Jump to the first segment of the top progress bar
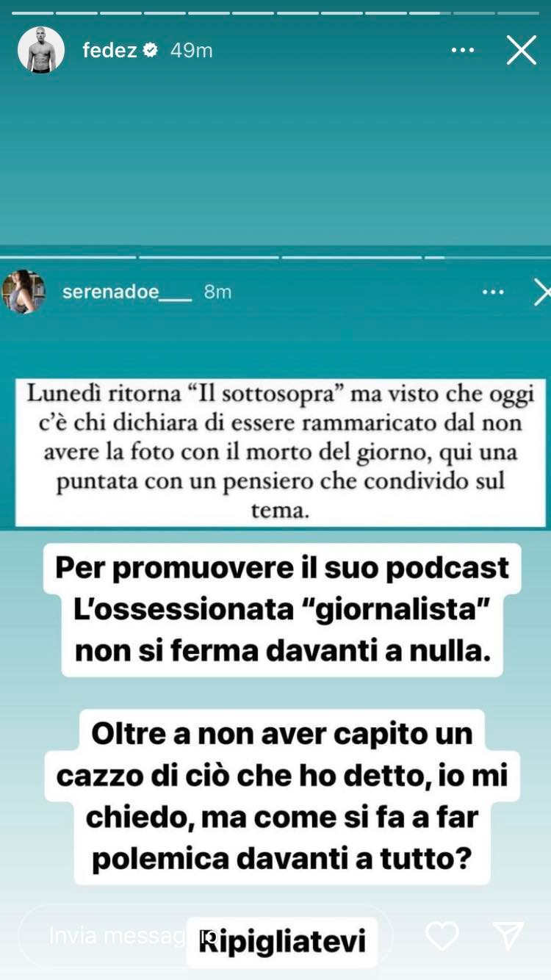The height and width of the screenshot is (980, 551). tap(32, 12)
